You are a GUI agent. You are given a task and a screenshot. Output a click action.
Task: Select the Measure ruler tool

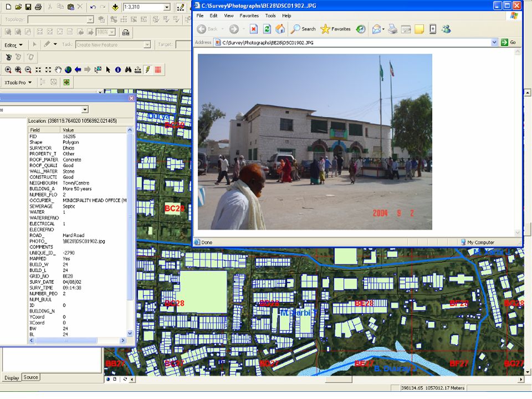(x=138, y=70)
